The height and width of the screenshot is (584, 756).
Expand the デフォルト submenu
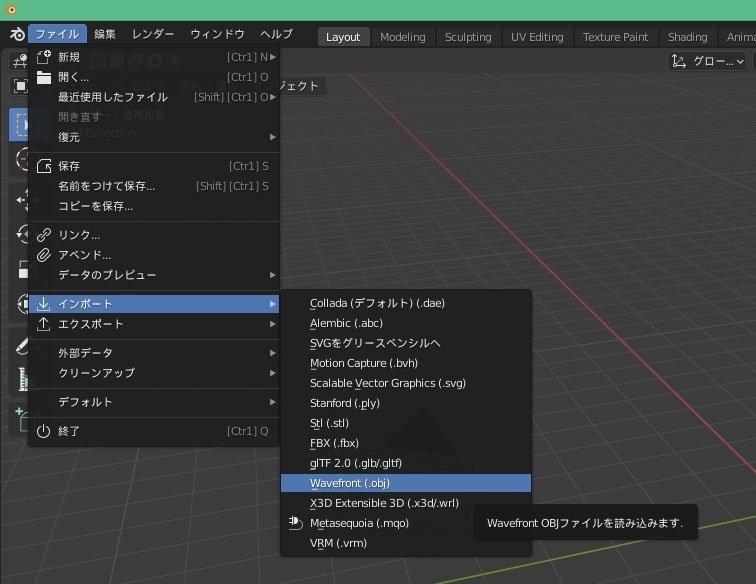(154, 402)
